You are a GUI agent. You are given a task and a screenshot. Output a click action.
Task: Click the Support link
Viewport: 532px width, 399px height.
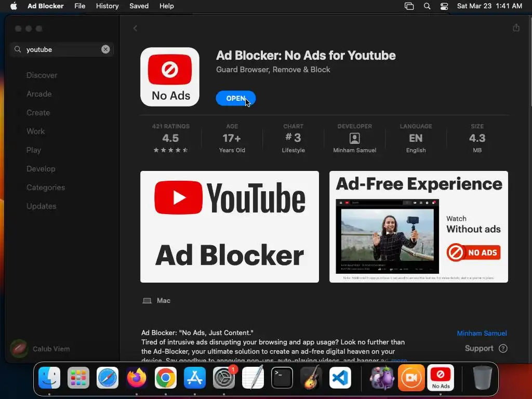[478, 349]
